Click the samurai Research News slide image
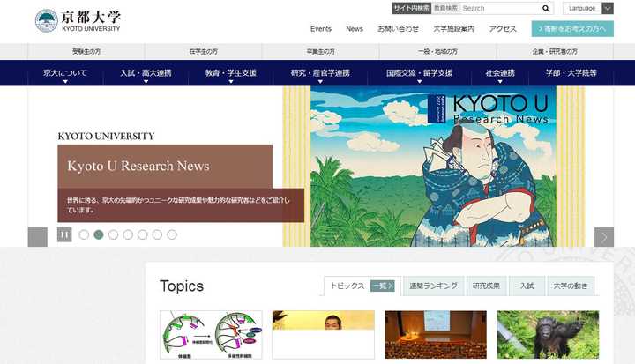 pos(434,167)
